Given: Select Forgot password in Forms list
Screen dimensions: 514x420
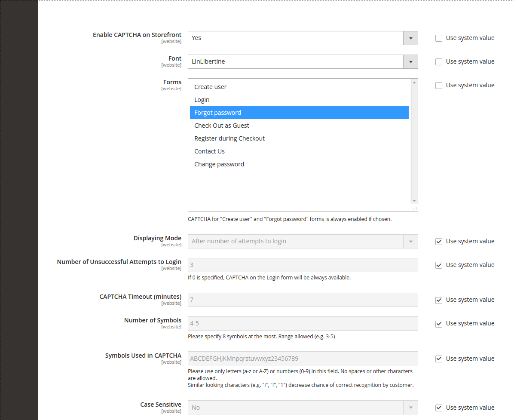Looking at the screenshot, I should pyautogui.click(x=299, y=113).
